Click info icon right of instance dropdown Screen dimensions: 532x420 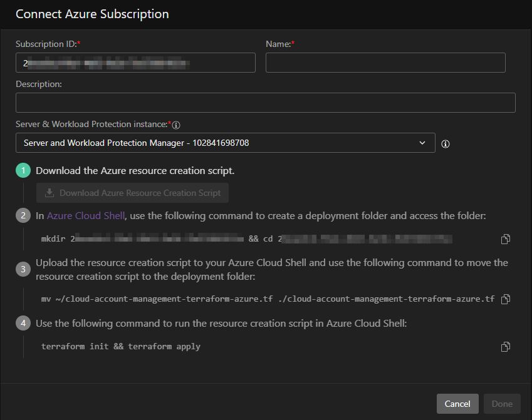[446, 144]
